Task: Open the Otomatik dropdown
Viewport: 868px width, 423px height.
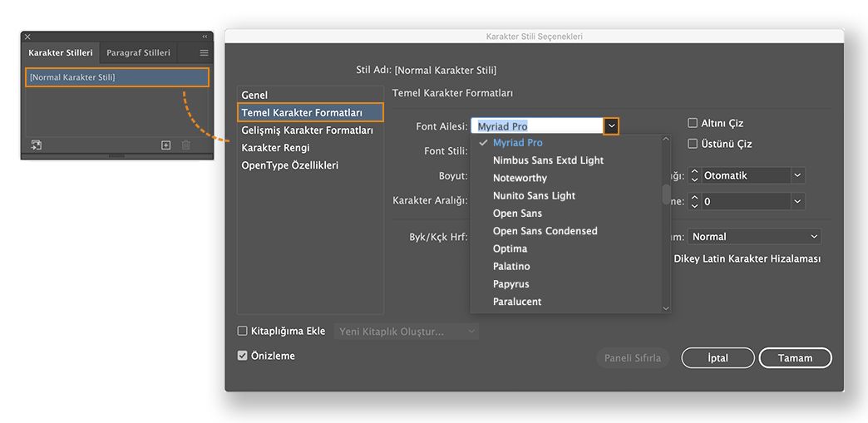Action: pos(797,175)
